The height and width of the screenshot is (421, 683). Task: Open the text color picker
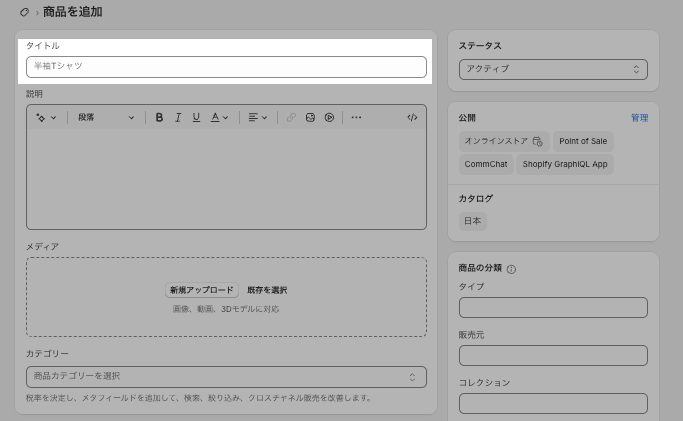[219, 118]
